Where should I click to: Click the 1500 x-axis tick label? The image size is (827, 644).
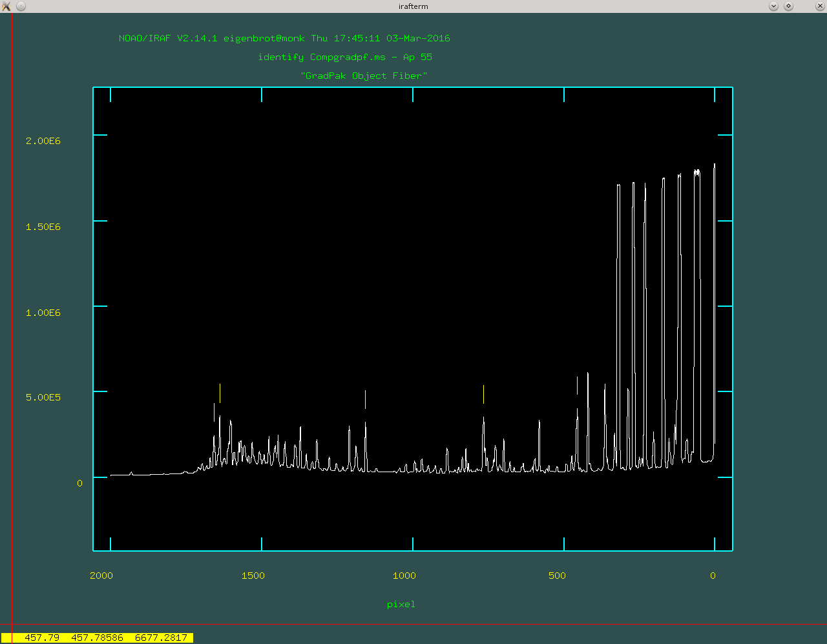[253, 576]
